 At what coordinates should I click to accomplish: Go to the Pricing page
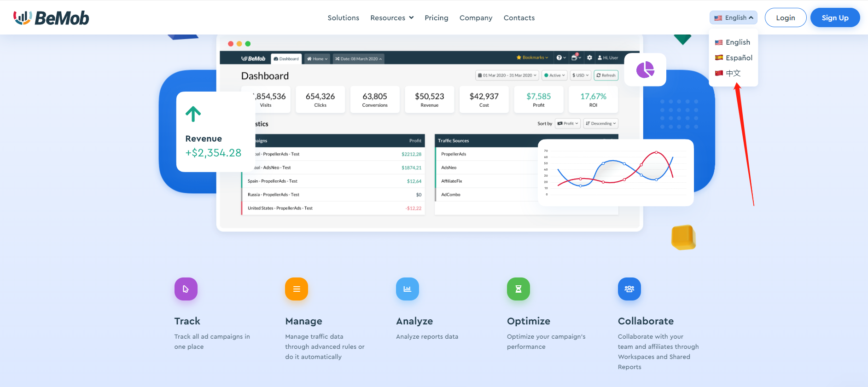[437, 18]
